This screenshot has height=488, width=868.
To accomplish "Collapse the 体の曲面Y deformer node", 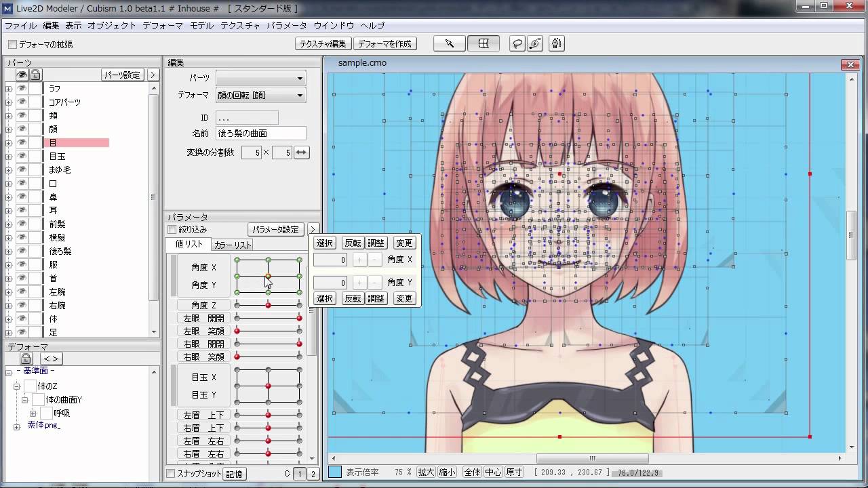I will tap(25, 400).
